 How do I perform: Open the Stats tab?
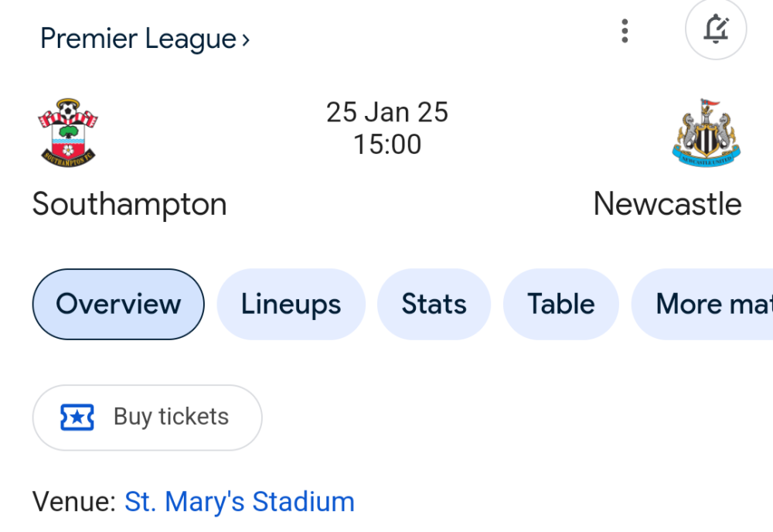[x=434, y=304]
